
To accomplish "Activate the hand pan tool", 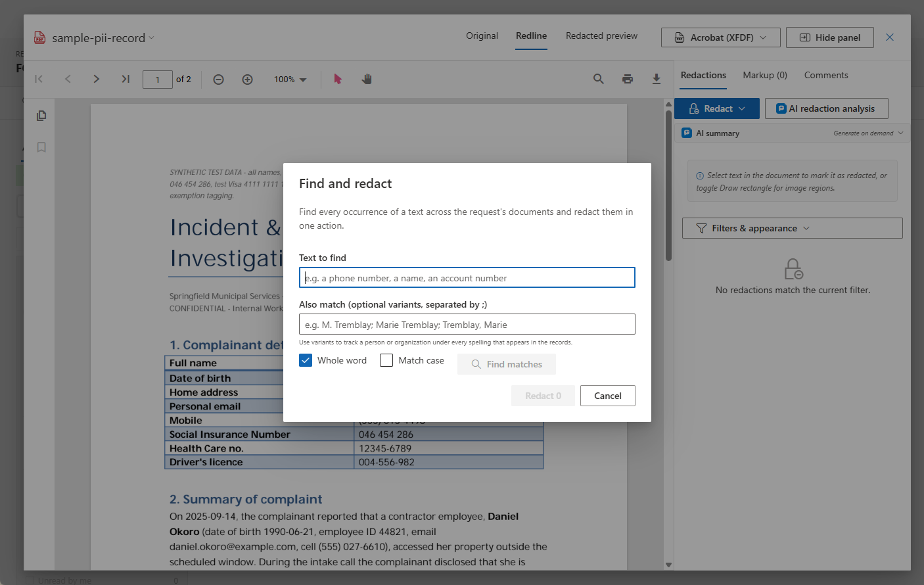I will coord(367,79).
